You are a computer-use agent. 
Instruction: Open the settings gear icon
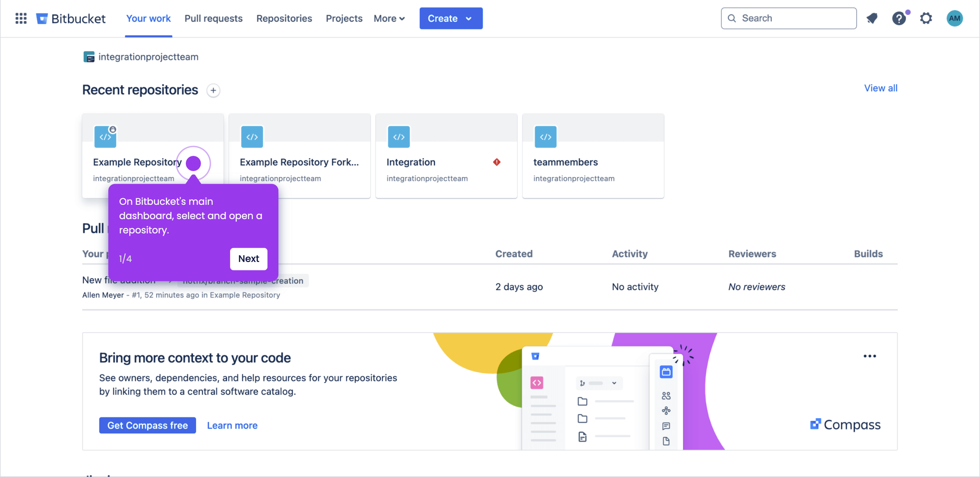[x=926, y=18]
